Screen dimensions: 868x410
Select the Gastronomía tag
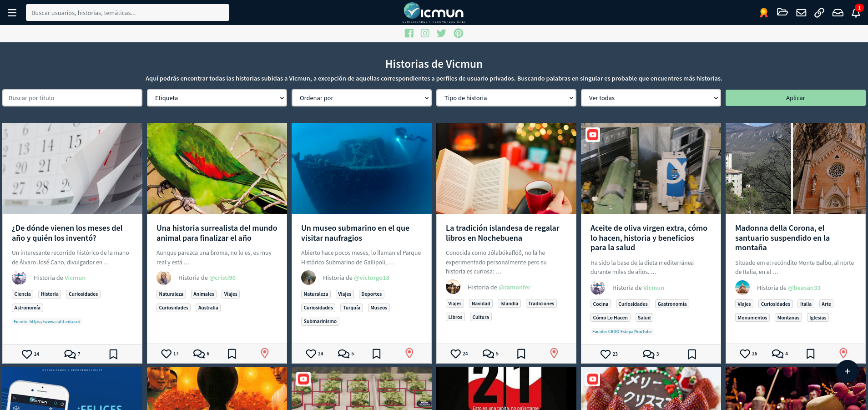(x=672, y=304)
